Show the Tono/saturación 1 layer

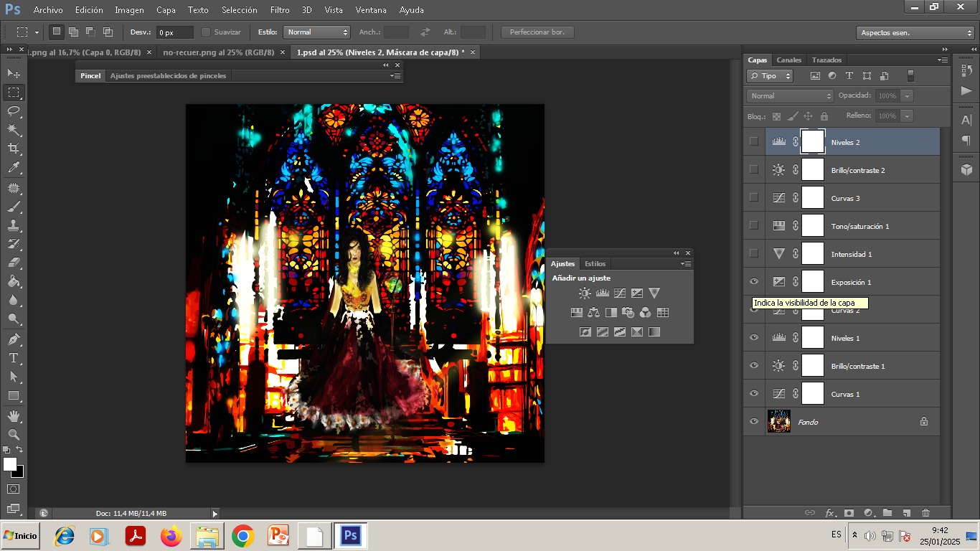pos(753,225)
